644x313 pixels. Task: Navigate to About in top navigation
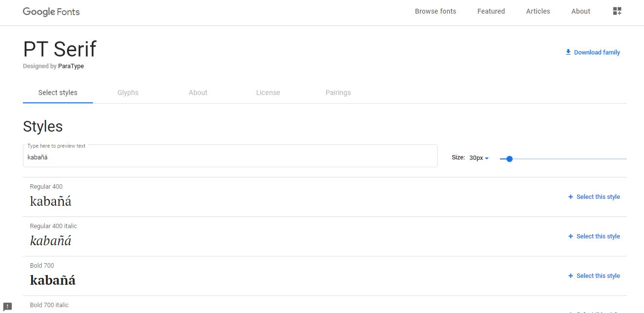(581, 11)
